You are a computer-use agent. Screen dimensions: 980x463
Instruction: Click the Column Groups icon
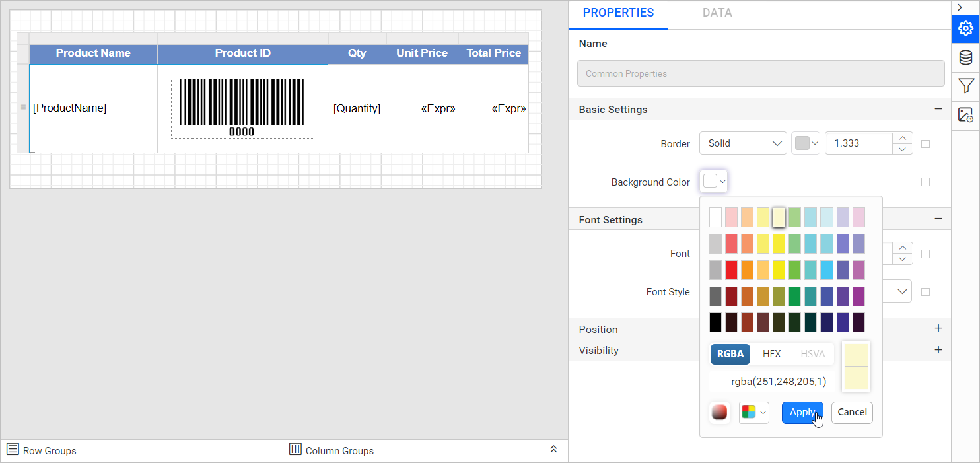[x=295, y=450]
